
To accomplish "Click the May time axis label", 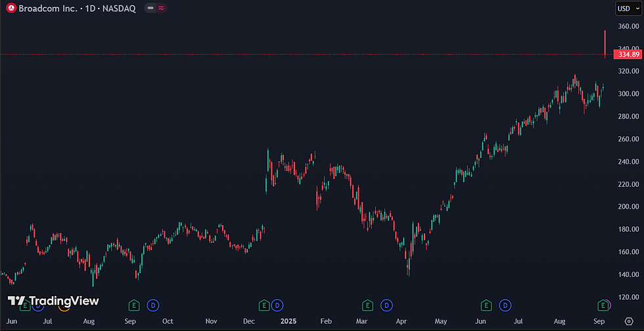I will [441, 320].
